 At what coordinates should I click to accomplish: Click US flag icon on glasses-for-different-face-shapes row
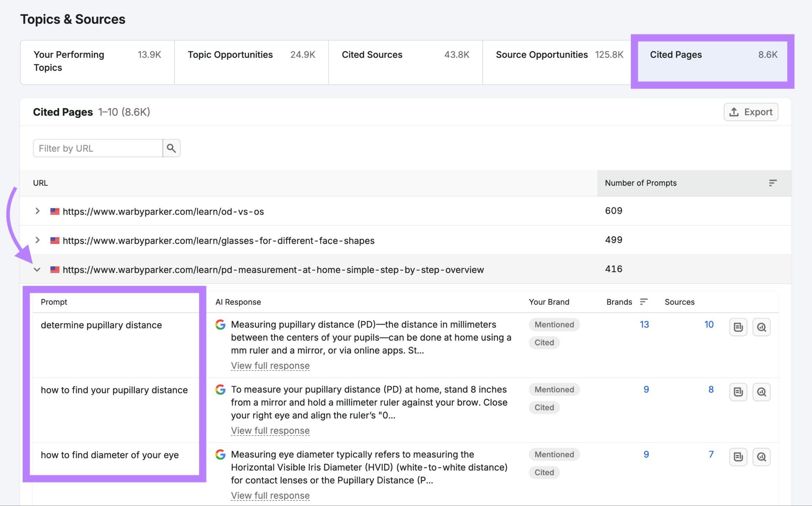click(x=55, y=241)
